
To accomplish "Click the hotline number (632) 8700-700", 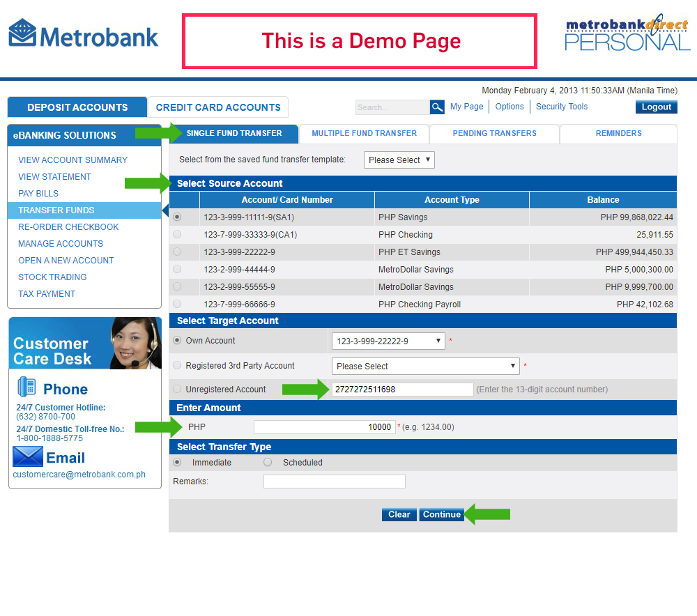I will point(46,417).
